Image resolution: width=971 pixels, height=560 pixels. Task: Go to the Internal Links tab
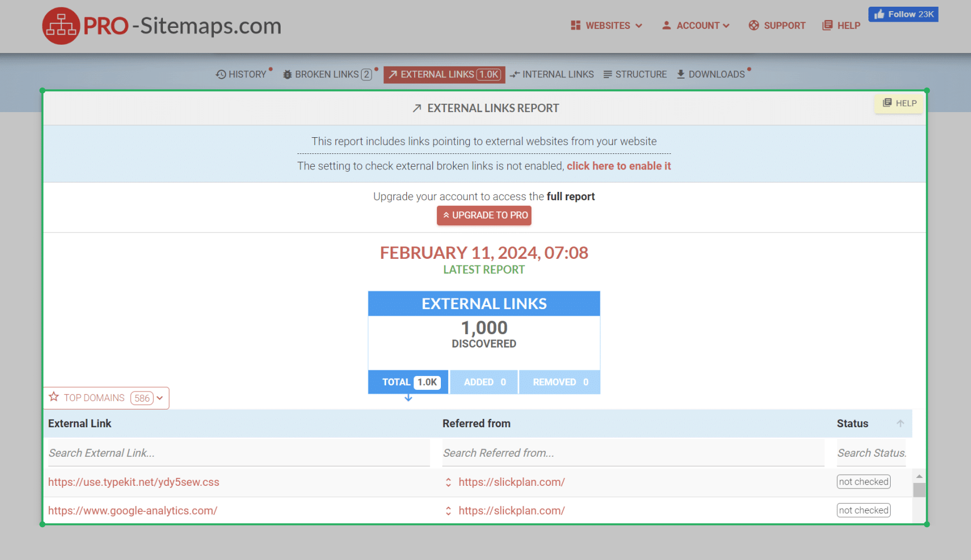(x=551, y=75)
